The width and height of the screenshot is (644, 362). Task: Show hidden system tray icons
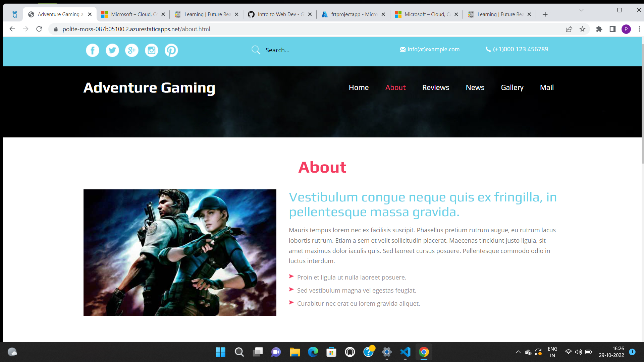[x=518, y=352]
